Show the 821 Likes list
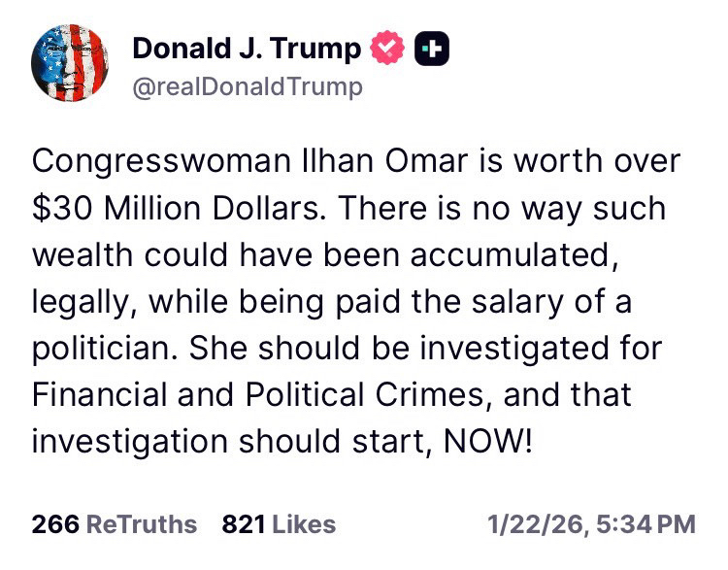The height and width of the screenshot is (570, 728). point(279,525)
